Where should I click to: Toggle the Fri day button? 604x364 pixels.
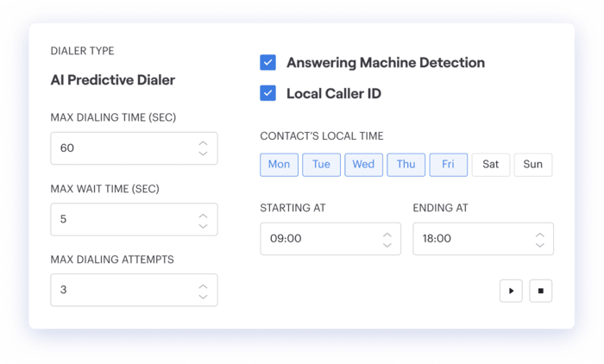click(x=448, y=165)
